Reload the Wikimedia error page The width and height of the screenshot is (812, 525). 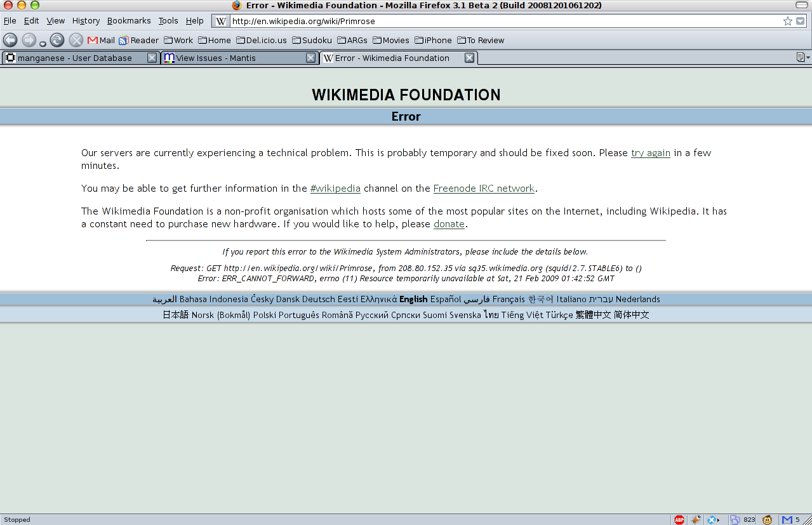[x=57, y=40]
